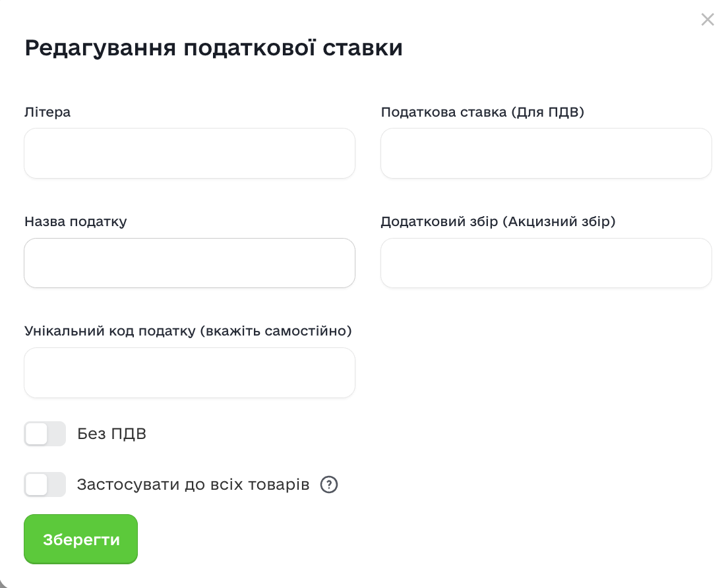Turn on Застосувати до всіх товарів switch
The height and width of the screenshot is (588, 728).
pos(45,485)
